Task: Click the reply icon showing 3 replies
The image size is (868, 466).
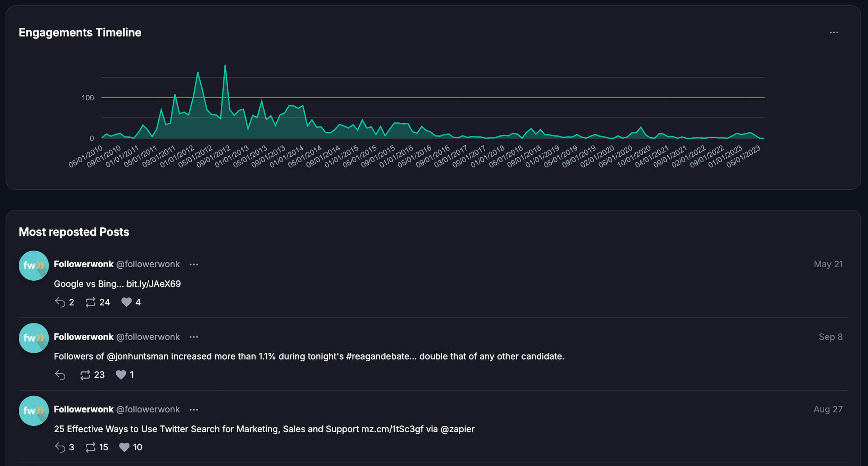Action: pyautogui.click(x=60, y=447)
